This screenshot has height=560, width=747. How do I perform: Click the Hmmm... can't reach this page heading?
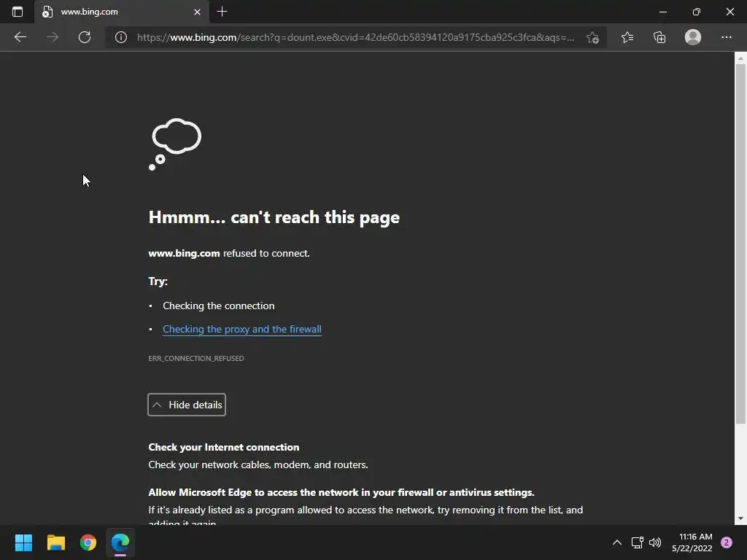point(274,217)
